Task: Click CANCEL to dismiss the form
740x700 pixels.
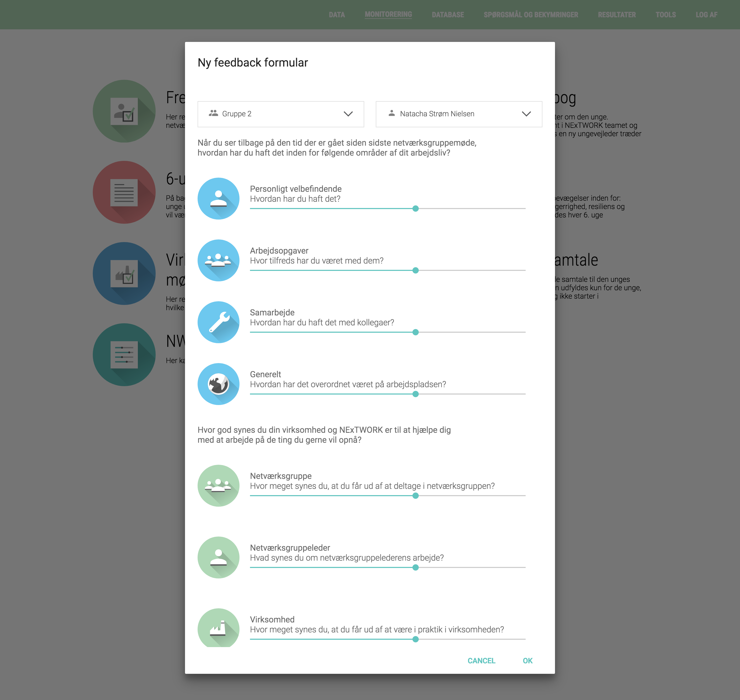Action: click(x=481, y=661)
